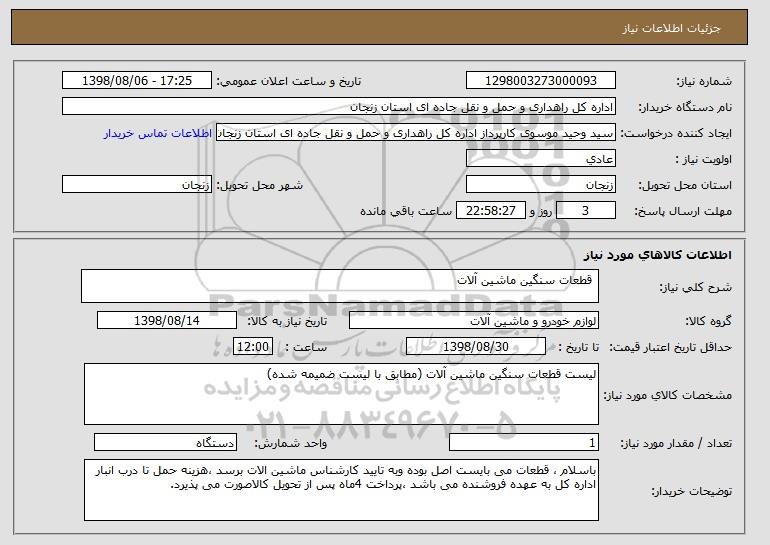770x545 pixels.
Task: Click the نام دستگاه خریدار field
Action: [339, 107]
